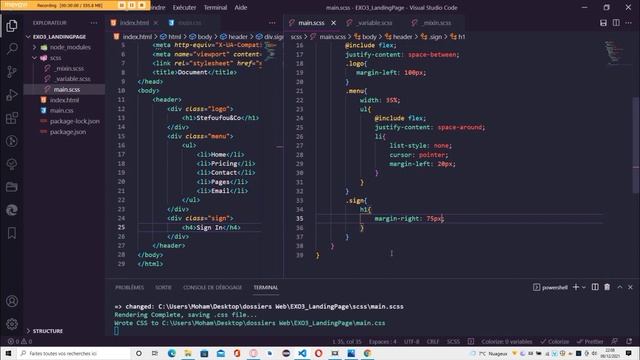Screen dimensions: 640x360
Task: Click the code minimap in main.scss editor
Action: [614, 53]
